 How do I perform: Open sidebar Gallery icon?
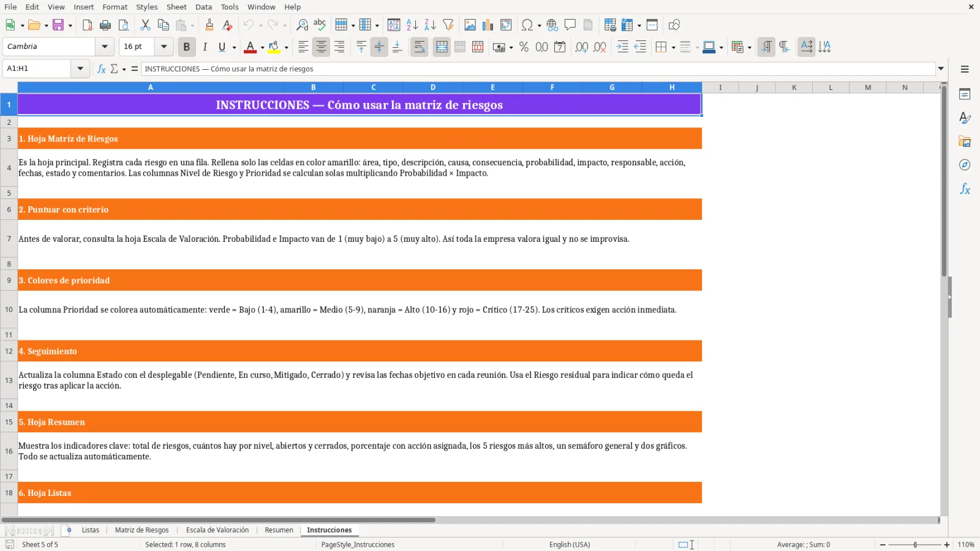tap(965, 141)
